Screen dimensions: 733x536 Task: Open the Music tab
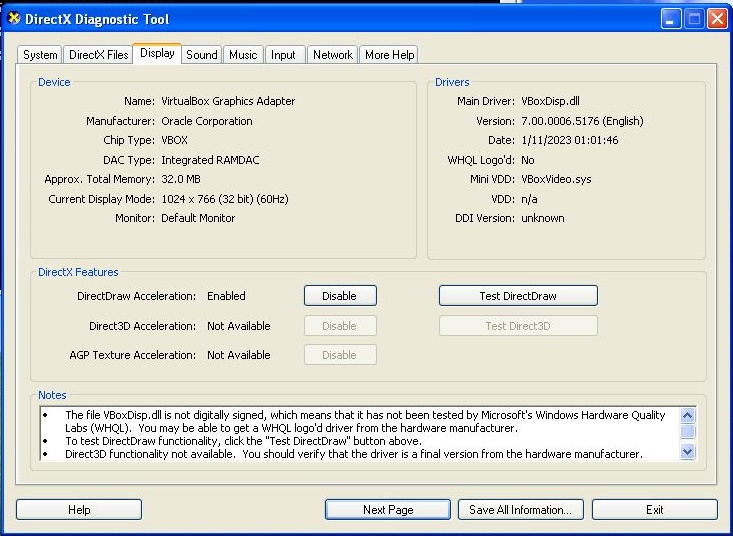[x=243, y=55]
